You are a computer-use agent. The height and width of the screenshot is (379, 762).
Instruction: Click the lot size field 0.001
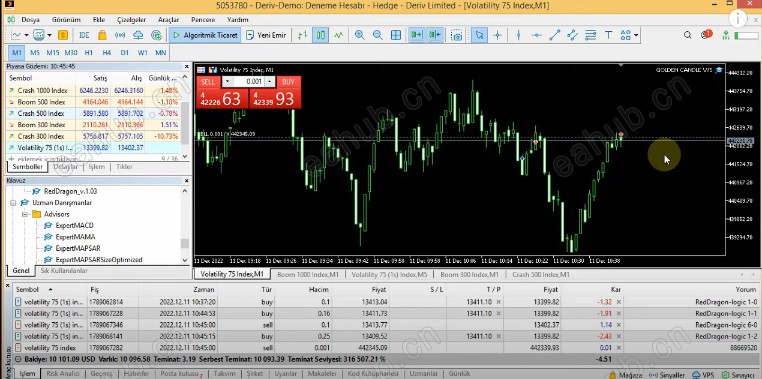[249, 82]
